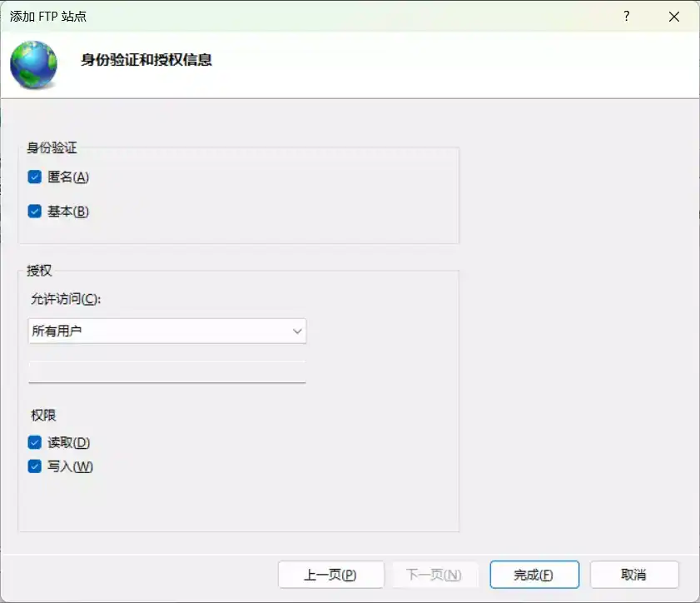This screenshot has height=603, width=700.
Task: Click the globe icon in the header
Action: click(x=34, y=65)
